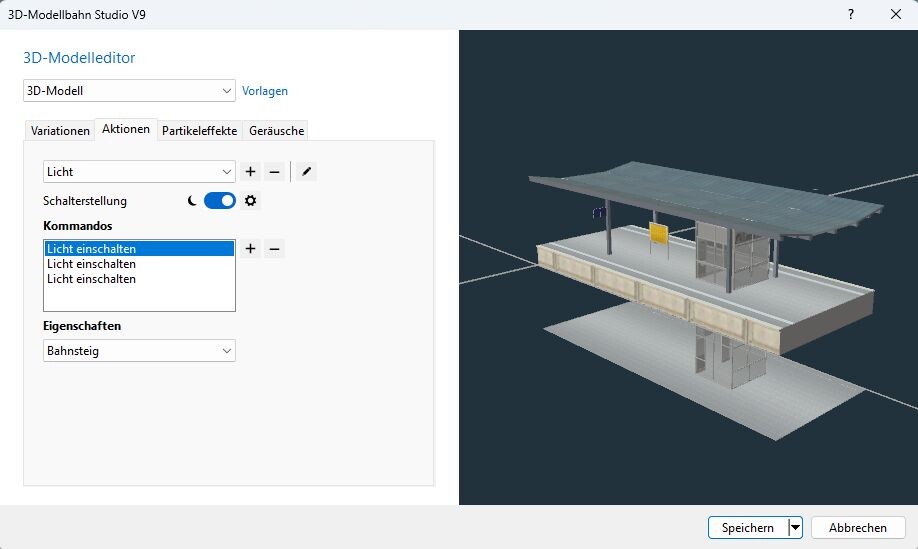
Task: Remove the action using minus beside Licht dropdown
Action: click(x=274, y=172)
